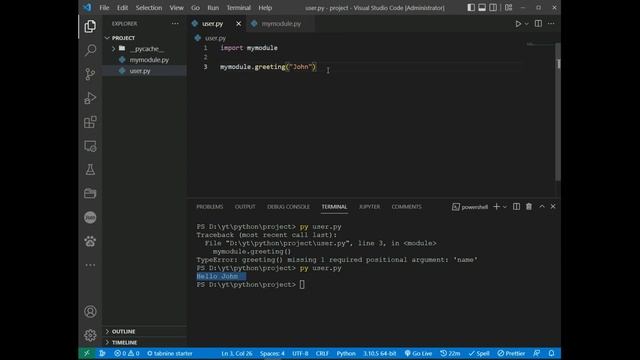The width and height of the screenshot is (640, 360).
Task: Create a new terminal with plus icon
Action: point(496,207)
